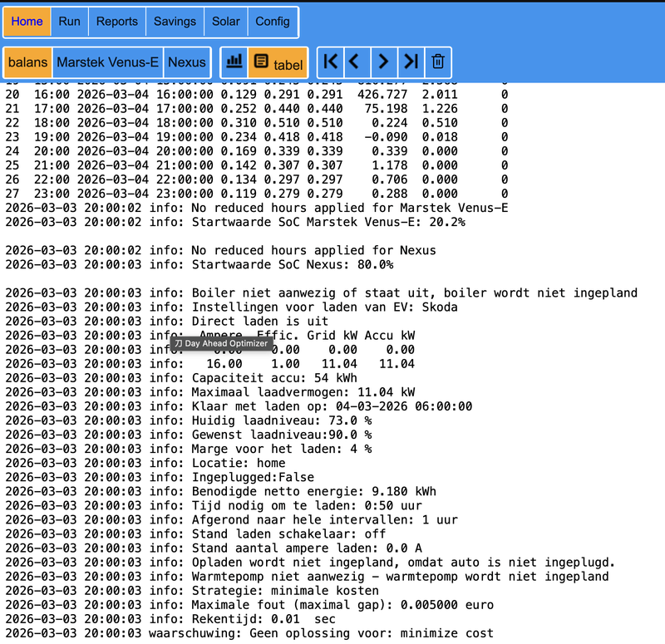Delete data using the trash icon
The height and width of the screenshot is (644, 665).
point(437,61)
